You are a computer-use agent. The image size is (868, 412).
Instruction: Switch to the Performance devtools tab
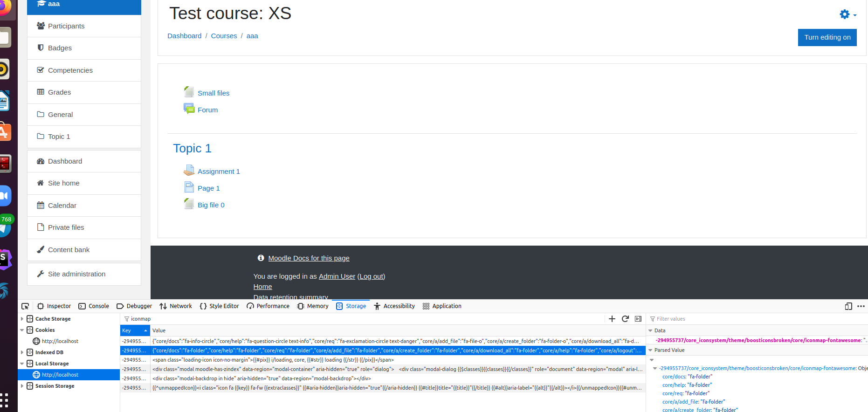(x=268, y=306)
